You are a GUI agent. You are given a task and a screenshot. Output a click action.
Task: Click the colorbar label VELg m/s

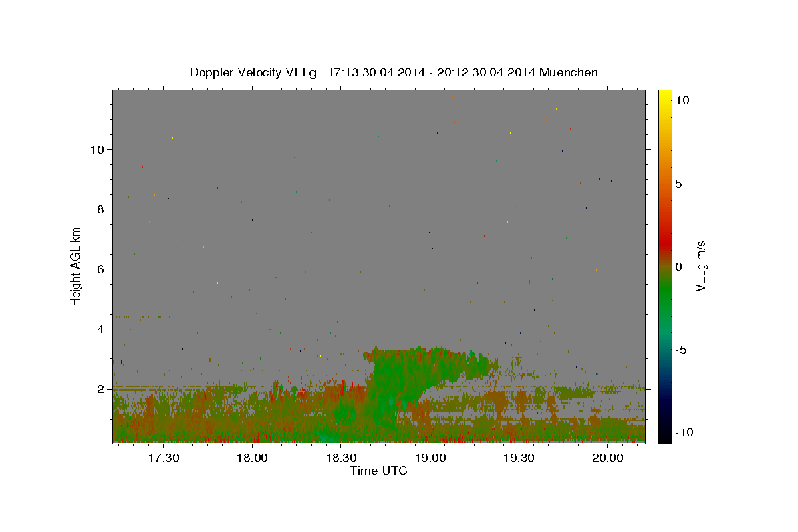click(x=700, y=266)
